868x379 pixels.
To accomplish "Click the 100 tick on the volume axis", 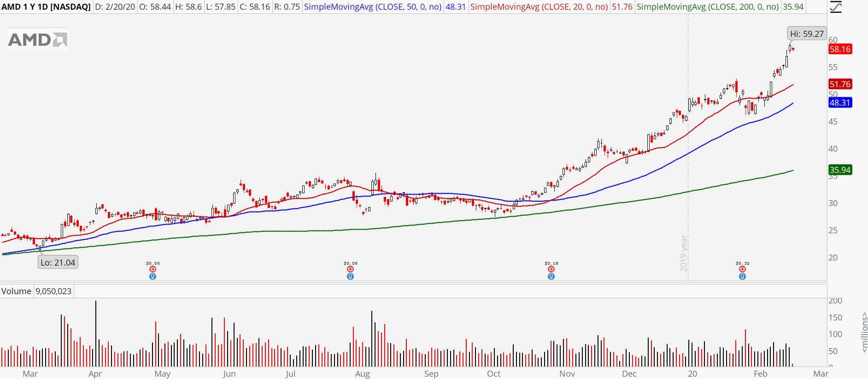I will (835, 334).
